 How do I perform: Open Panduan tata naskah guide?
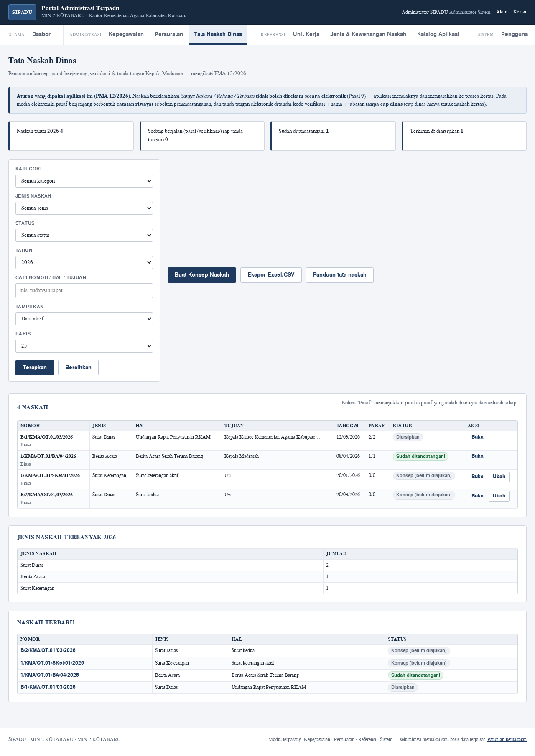pyautogui.click(x=340, y=275)
